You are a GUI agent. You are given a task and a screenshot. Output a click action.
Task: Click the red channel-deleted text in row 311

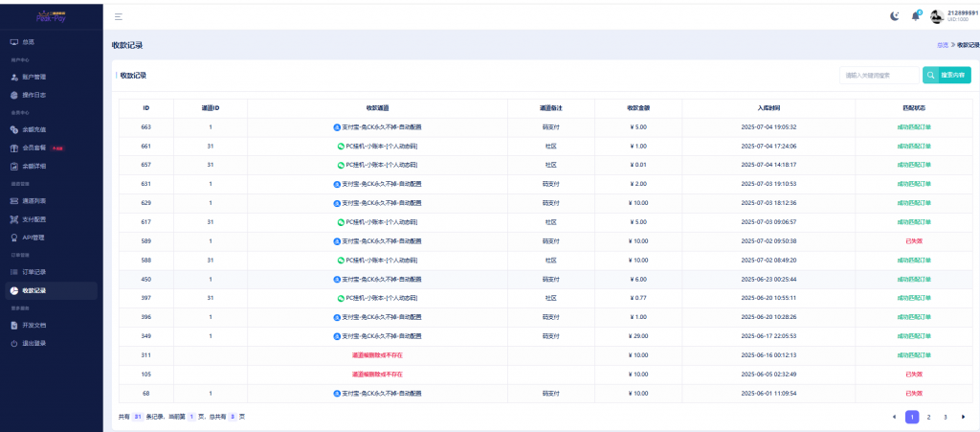(x=377, y=355)
